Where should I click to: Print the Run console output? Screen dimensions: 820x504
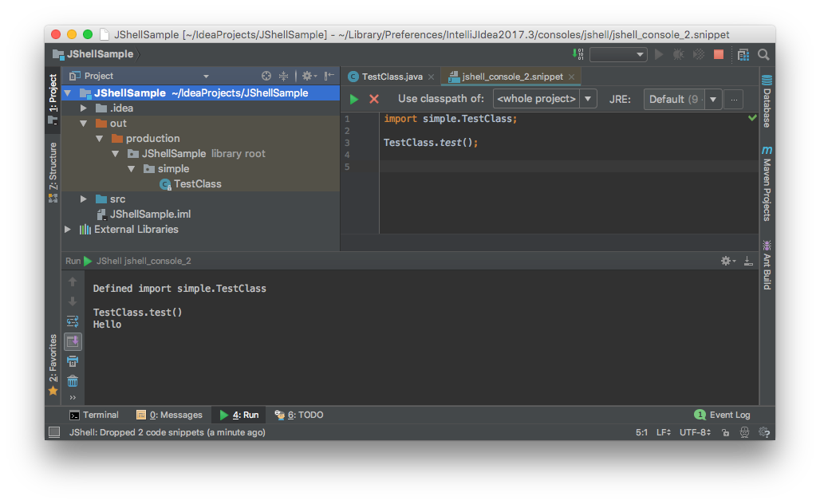click(x=73, y=361)
